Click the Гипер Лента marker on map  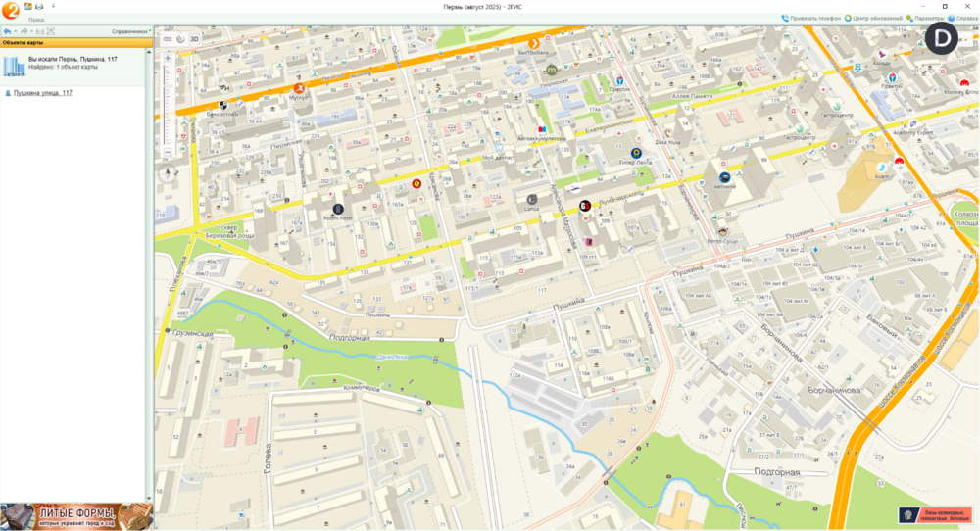click(x=636, y=153)
